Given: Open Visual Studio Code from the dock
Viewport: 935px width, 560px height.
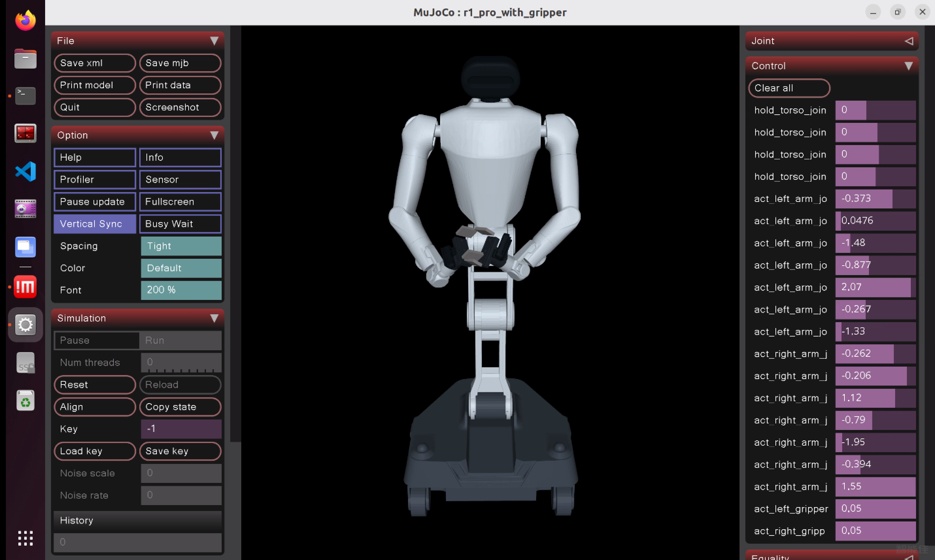Looking at the screenshot, I should coord(25,171).
